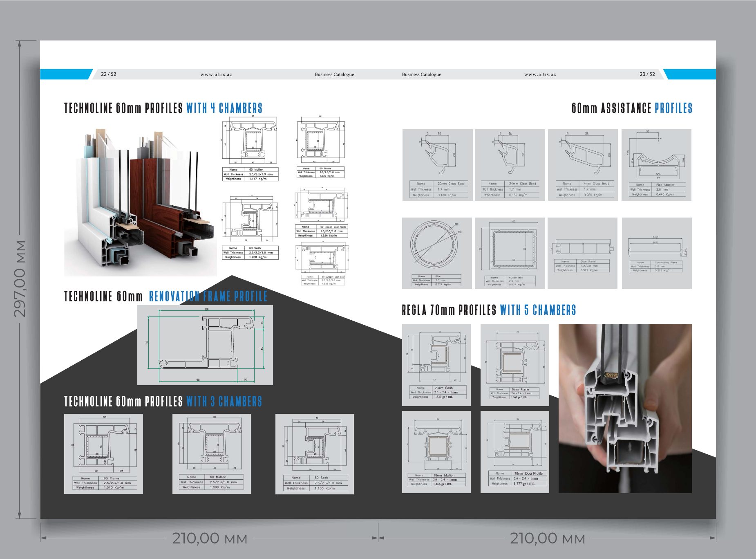The height and width of the screenshot is (559, 756).
Task: Select the 70mm Frame profile drawing
Action: (x=515, y=365)
